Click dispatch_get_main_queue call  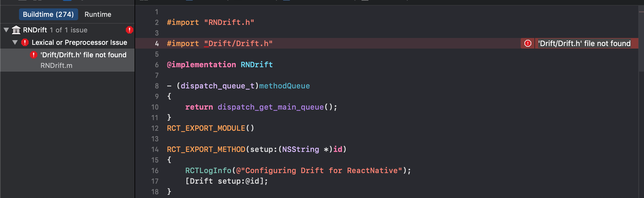click(x=271, y=107)
